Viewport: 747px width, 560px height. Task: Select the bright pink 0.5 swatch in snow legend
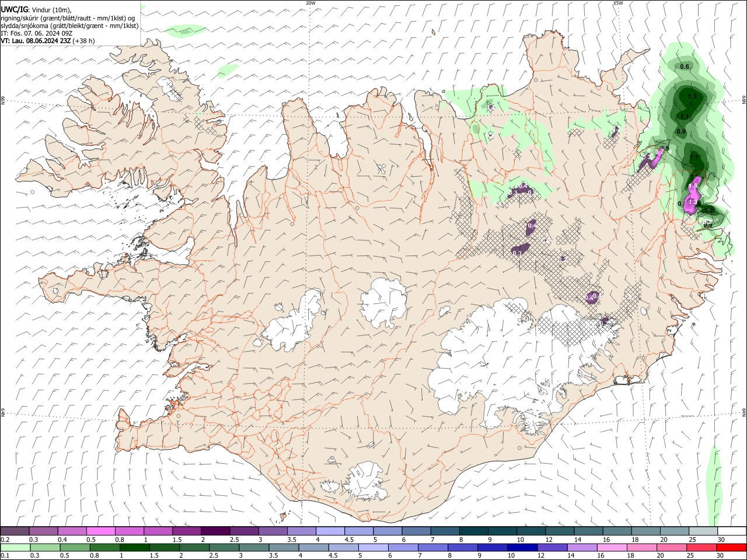pos(100,531)
